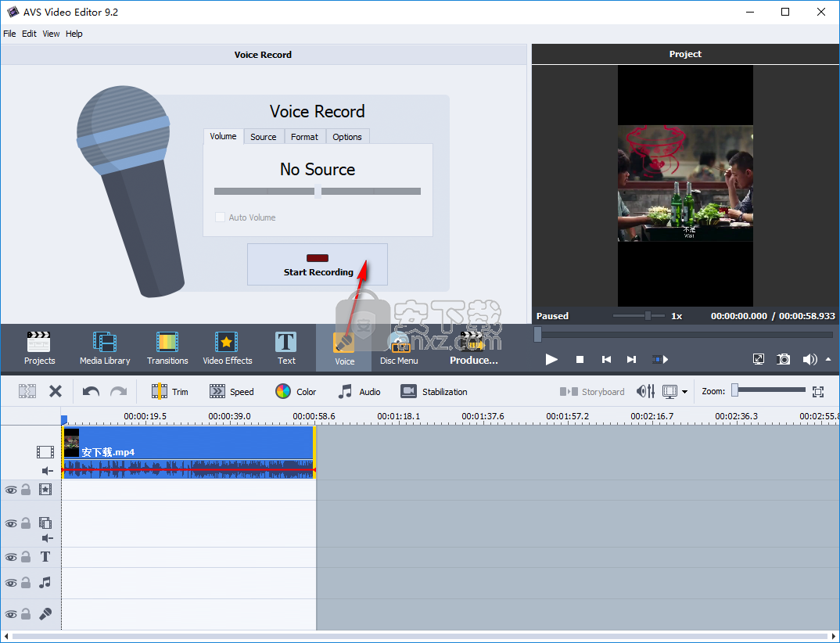The height and width of the screenshot is (643, 840).
Task: Lock the video effects track
Action: [x=26, y=490]
